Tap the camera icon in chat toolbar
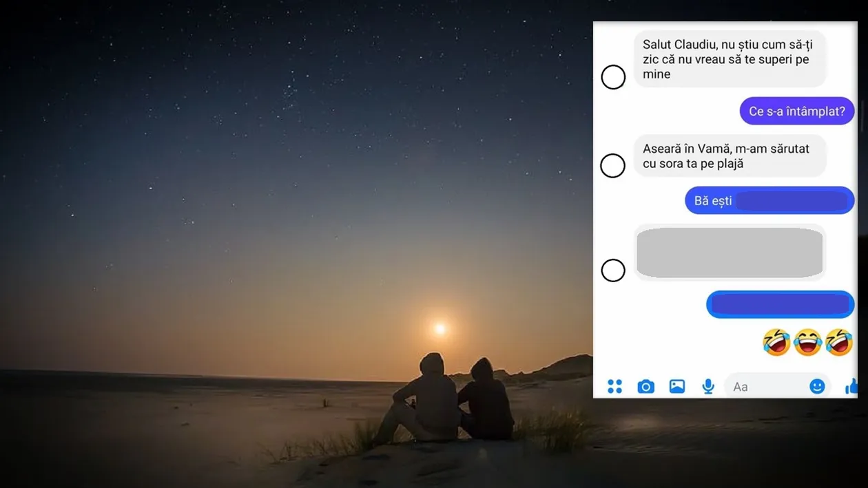 click(645, 387)
